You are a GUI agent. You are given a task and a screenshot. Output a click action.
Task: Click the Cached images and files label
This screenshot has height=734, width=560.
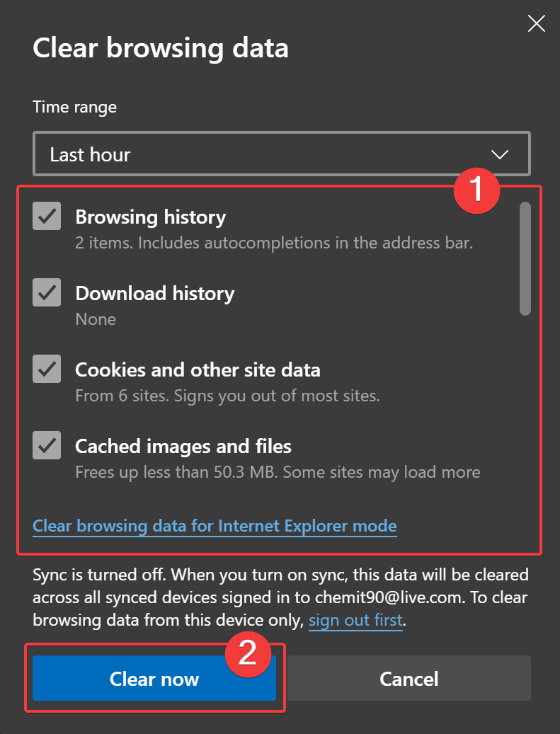183,446
